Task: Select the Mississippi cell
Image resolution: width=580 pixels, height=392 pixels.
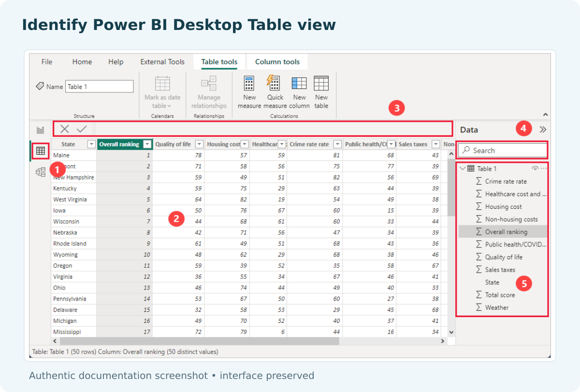Action: pyautogui.click(x=74, y=332)
